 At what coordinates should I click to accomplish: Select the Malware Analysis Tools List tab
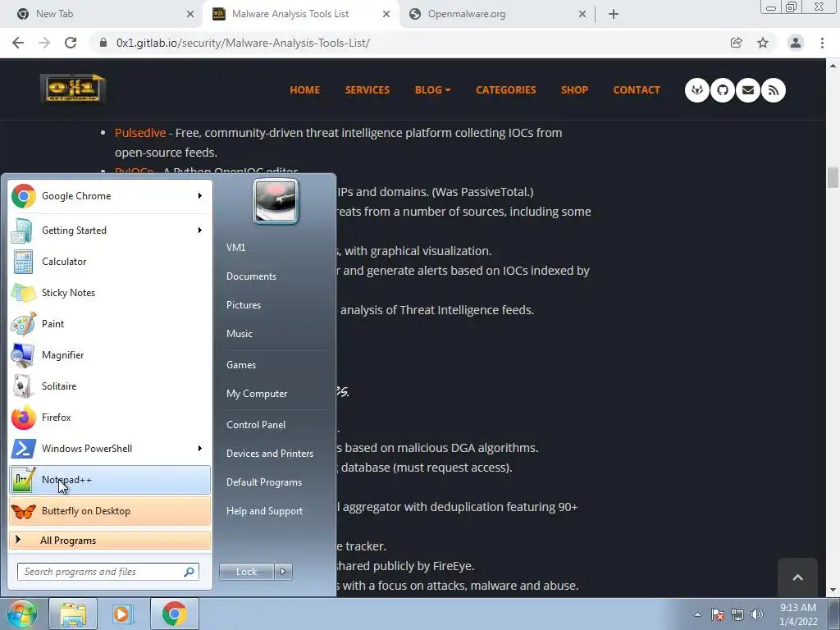(300, 14)
